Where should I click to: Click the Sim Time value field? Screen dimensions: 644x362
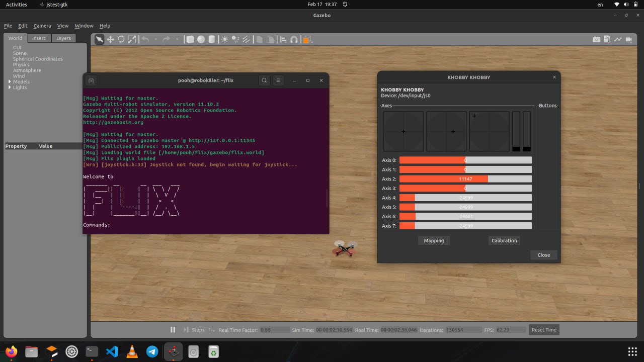click(334, 330)
